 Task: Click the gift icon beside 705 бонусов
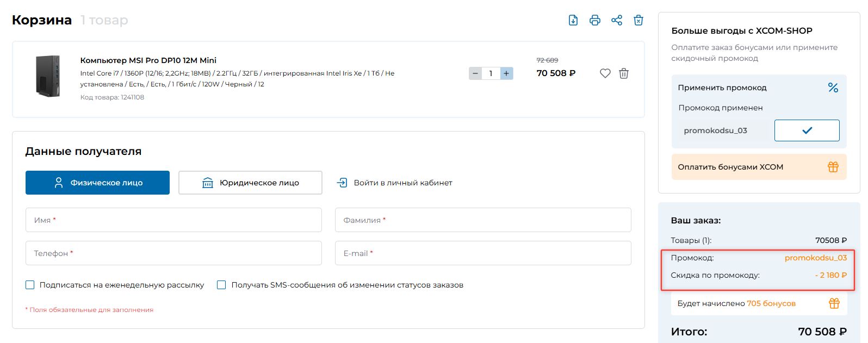[834, 303]
